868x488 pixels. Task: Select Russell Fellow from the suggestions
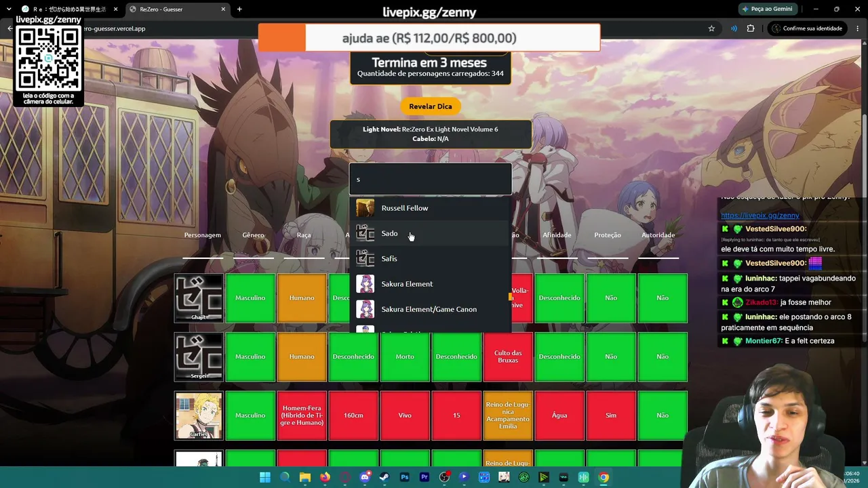(x=431, y=208)
